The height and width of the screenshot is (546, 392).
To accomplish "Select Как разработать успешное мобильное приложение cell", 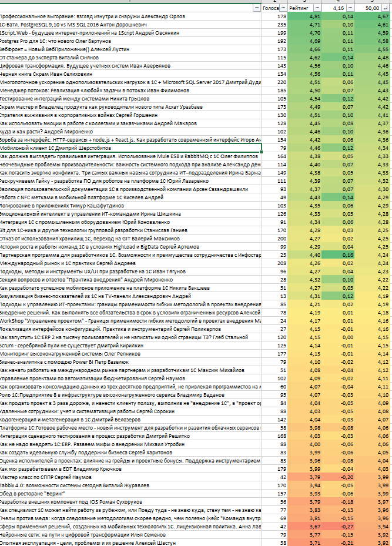I will coord(130,289).
